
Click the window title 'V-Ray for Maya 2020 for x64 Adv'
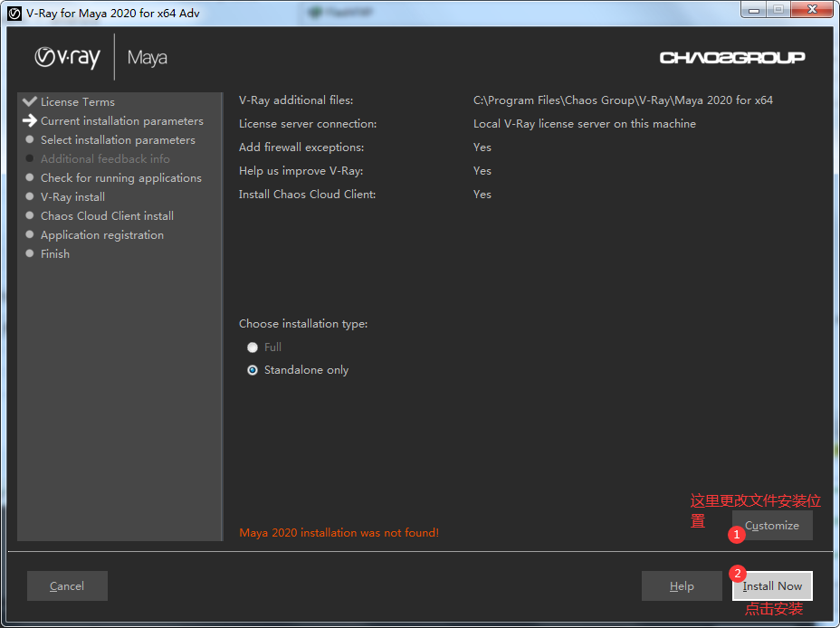113,14
